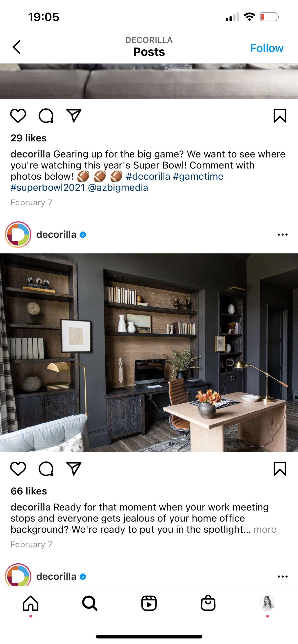Send the home office post via share icon
298x644 pixels.
tap(74, 469)
